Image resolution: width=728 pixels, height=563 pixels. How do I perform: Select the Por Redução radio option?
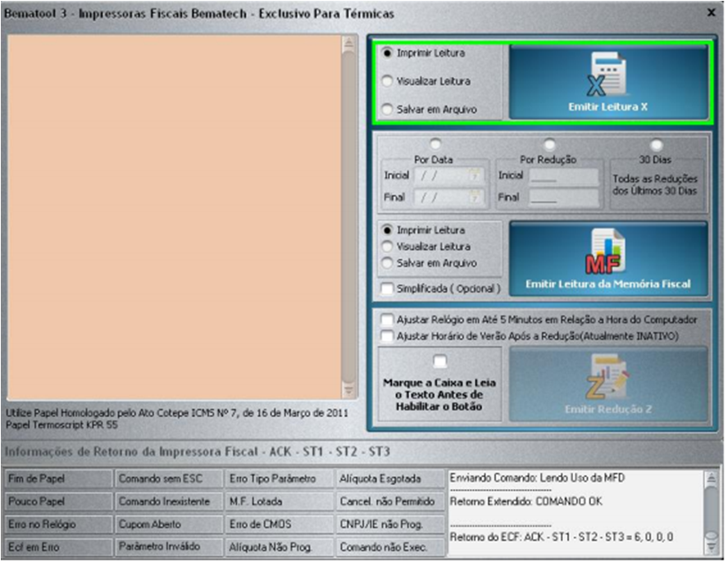(549, 144)
